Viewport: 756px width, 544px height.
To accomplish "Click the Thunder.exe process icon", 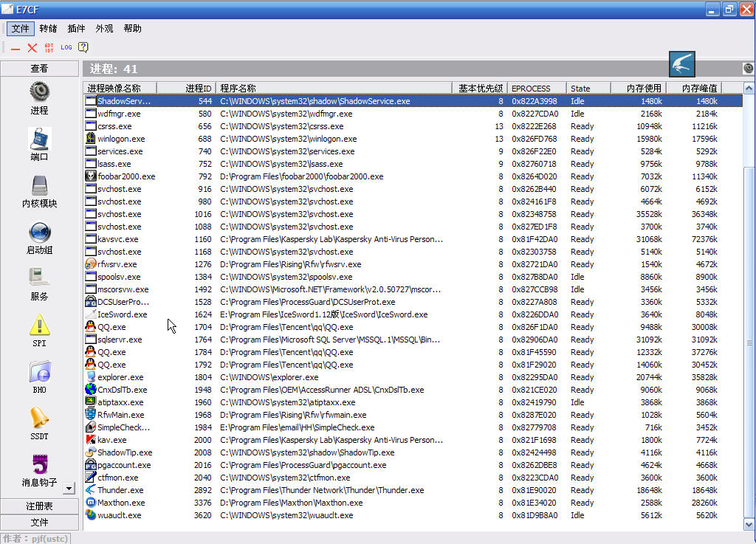I will pos(90,489).
